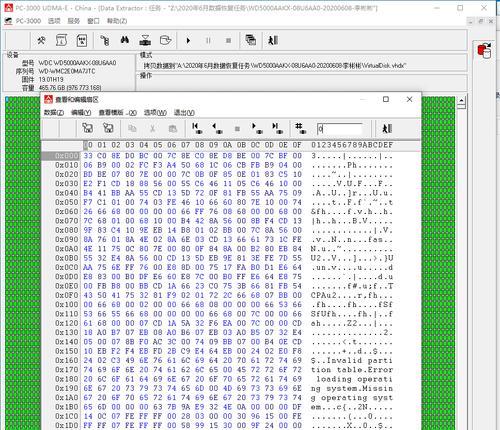Image resolution: width=500 pixels, height=430 pixels.
Task: Click the exit icon in main toolbar
Action: tap(273, 41)
